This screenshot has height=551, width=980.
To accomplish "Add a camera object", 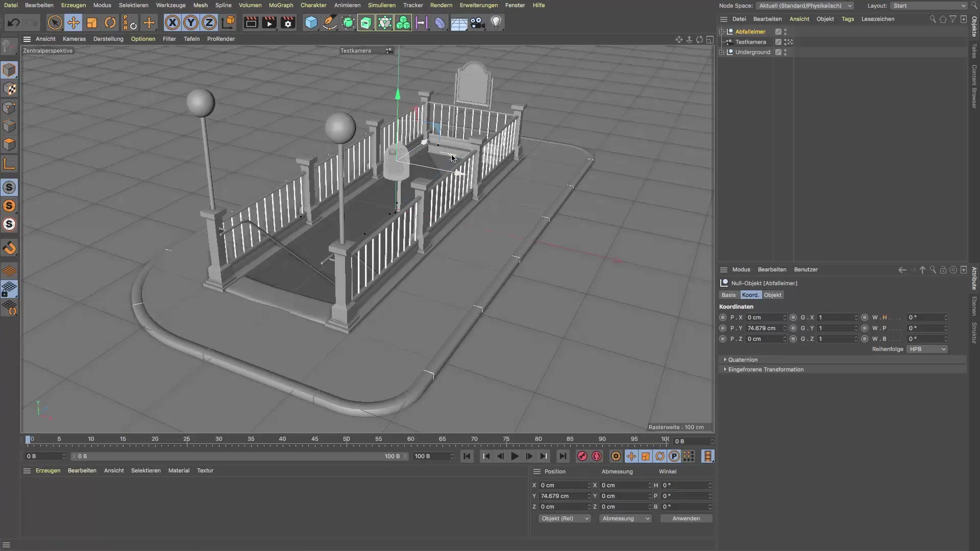I will tap(477, 22).
